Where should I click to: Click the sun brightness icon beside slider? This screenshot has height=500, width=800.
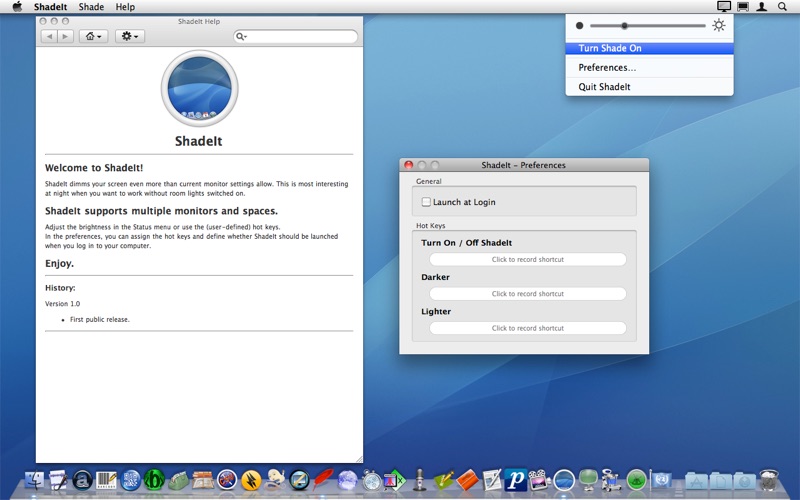[x=718, y=26]
